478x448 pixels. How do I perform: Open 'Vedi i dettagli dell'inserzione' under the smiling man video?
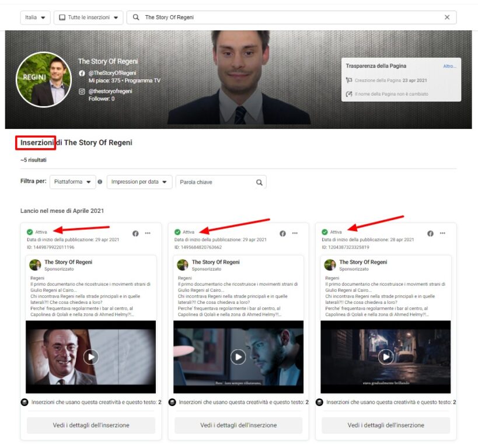[x=91, y=425]
